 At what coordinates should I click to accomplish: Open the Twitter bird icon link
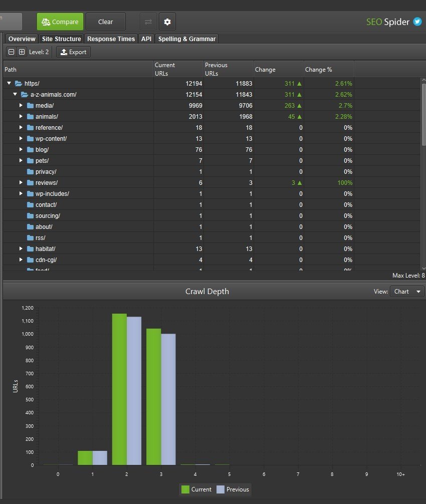[x=417, y=22]
